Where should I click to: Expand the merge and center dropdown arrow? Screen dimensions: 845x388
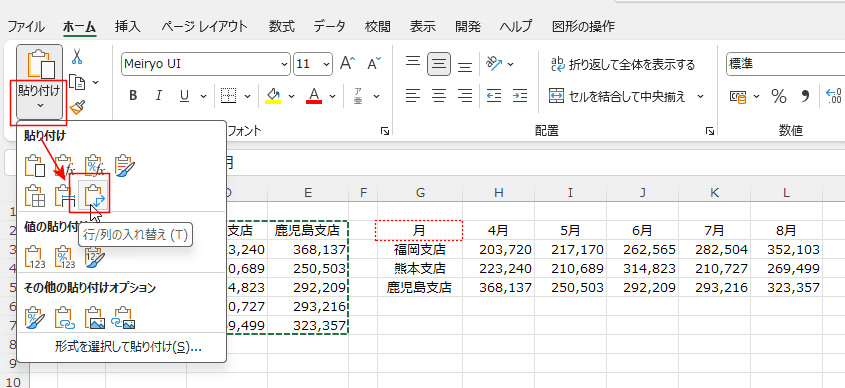(701, 96)
